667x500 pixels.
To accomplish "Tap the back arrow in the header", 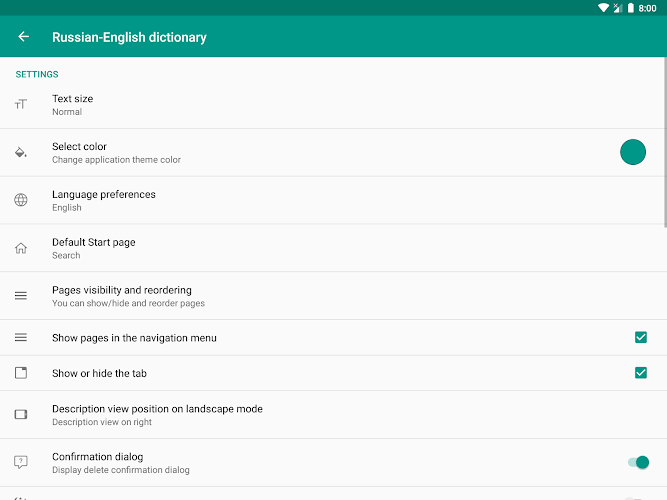I will 23,37.
